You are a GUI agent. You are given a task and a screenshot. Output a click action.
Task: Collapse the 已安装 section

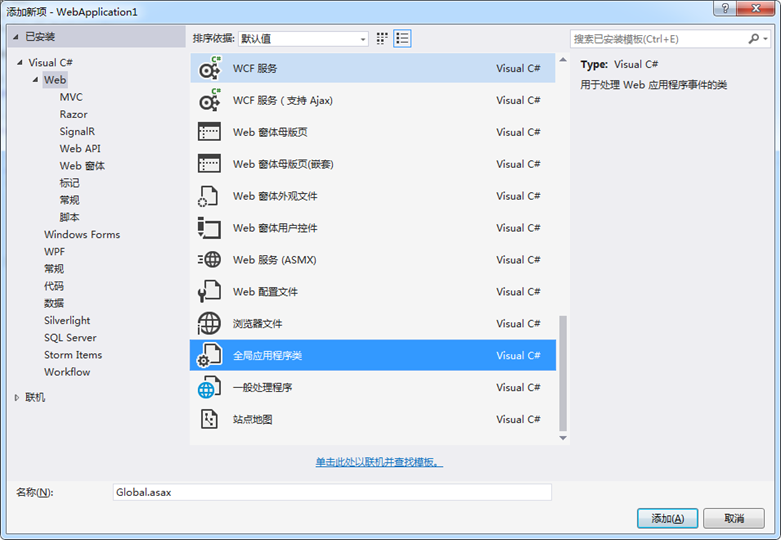[x=16, y=37]
